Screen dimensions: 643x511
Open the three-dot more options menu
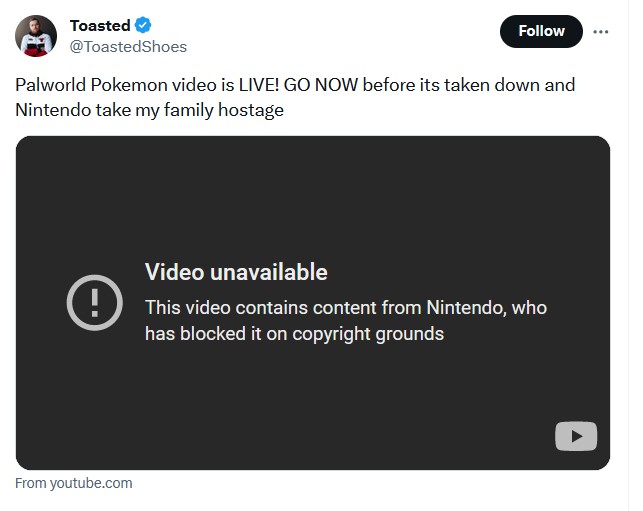coord(601,31)
